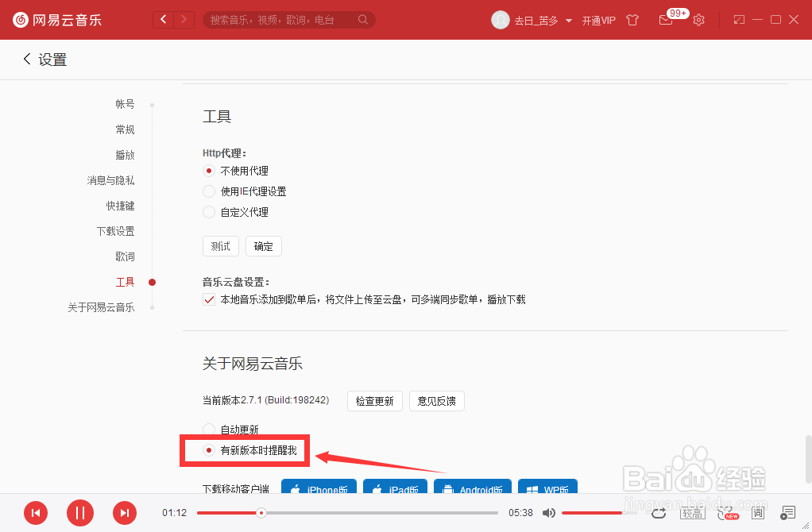812x532 pixels.
Task: Adjust the volume slider
Action: (x=599, y=513)
